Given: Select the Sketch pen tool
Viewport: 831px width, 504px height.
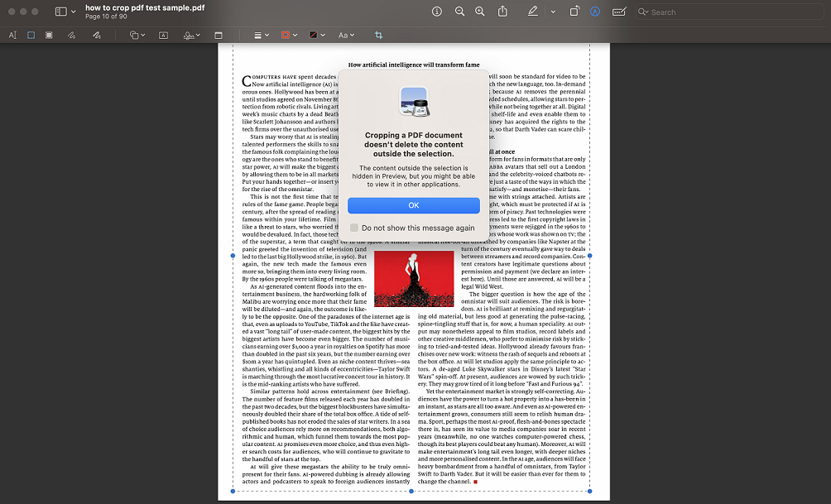Looking at the screenshot, I should [x=72, y=36].
